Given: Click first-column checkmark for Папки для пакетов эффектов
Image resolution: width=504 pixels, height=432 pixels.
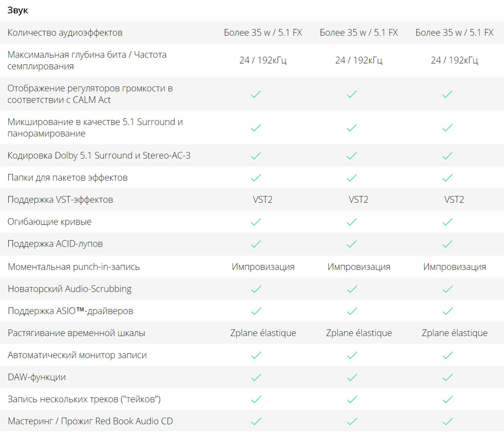Looking at the screenshot, I should click(x=256, y=178).
